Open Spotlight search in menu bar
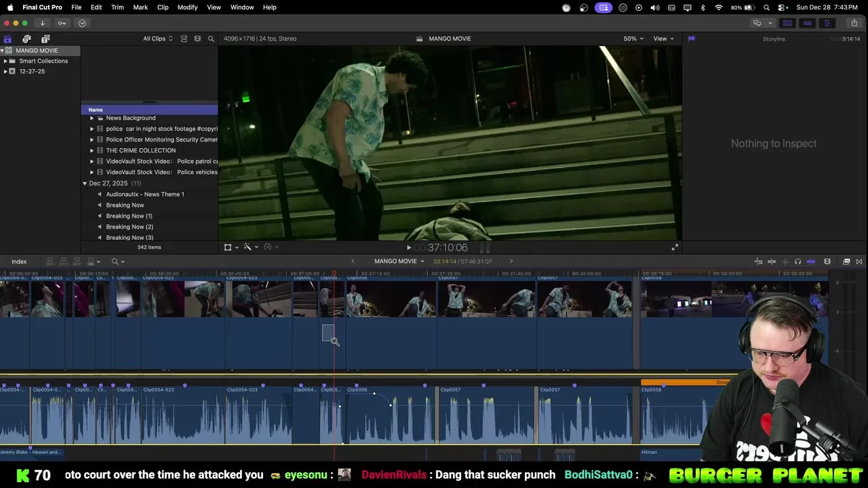Screen dimensions: 868x488 (766, 7)
